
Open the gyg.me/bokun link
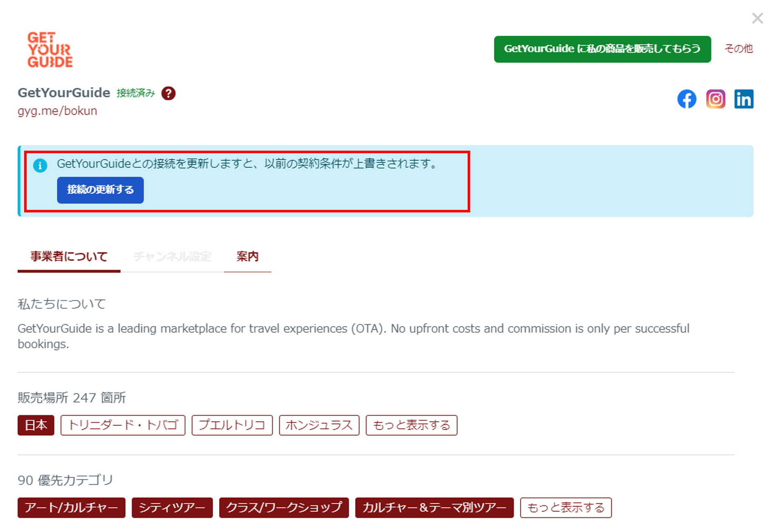point(57,110)
